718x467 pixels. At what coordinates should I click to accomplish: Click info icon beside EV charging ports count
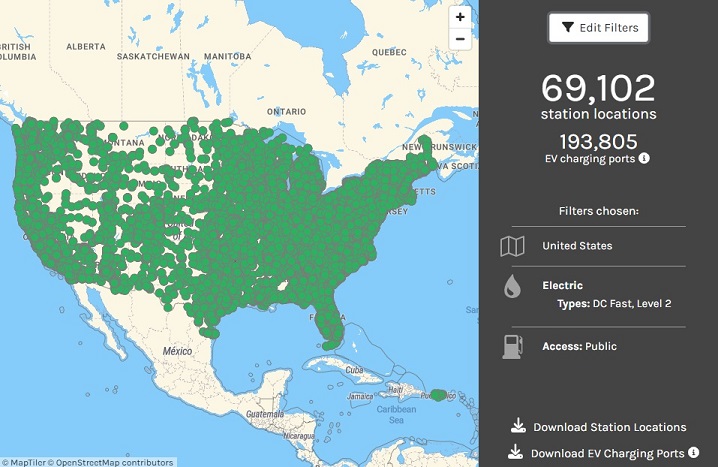[x=645, y=158]
